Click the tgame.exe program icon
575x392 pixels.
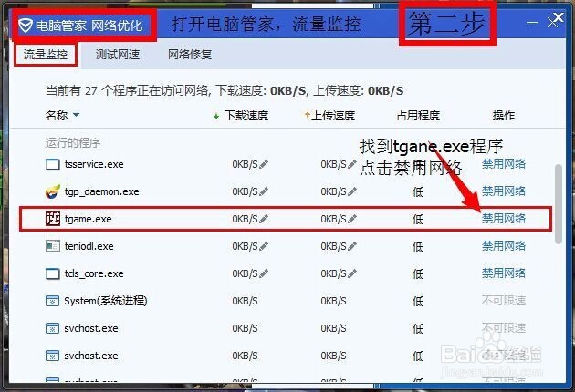[52, 219]
